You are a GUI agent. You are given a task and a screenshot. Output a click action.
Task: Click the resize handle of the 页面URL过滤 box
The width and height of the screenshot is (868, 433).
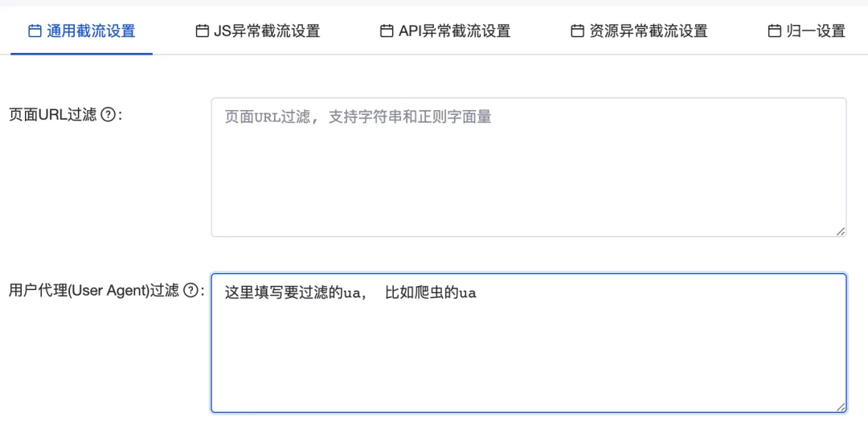coord(841,231)
